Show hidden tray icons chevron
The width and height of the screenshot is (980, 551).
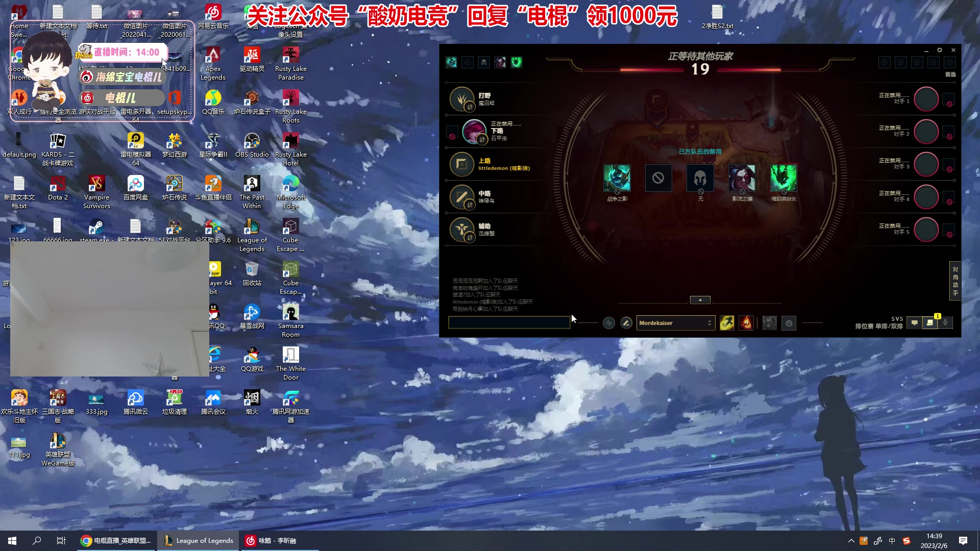coord(851,541)
